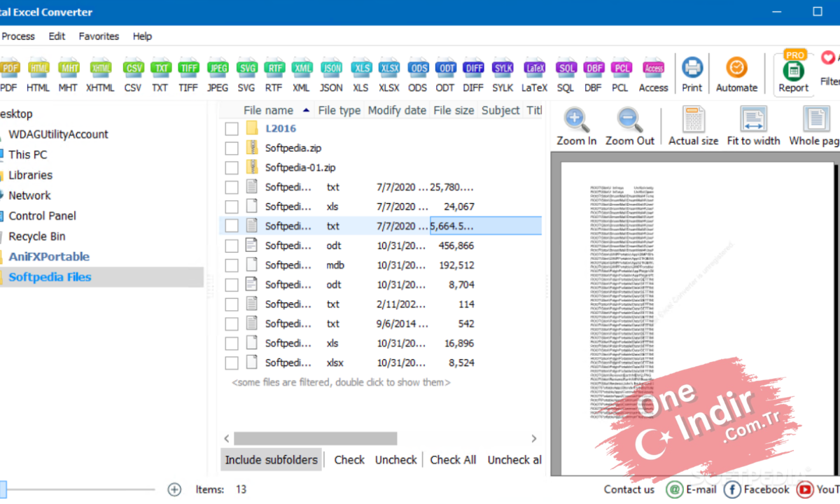Sort by File size column

454,111
